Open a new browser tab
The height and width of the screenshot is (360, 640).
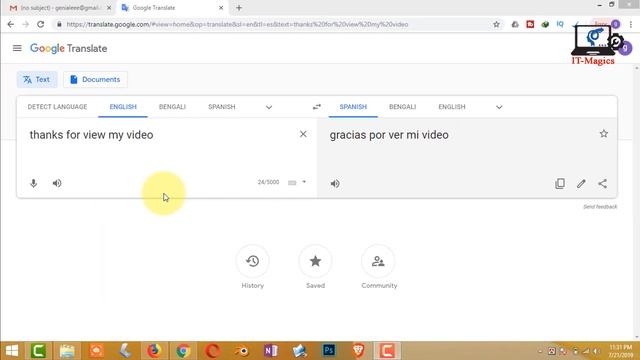pyautogui.click(x=239, y=8)
